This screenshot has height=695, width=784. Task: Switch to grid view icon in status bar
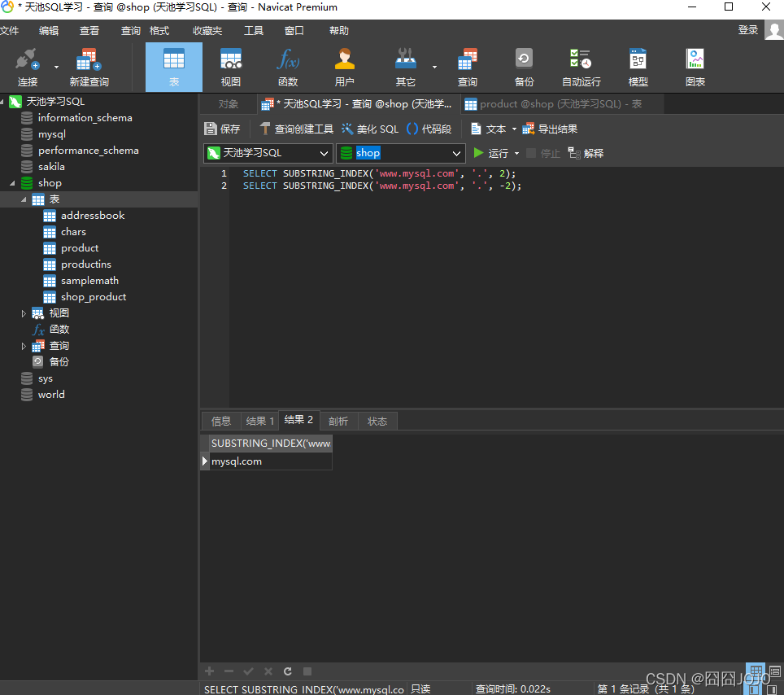click(756, 671)
